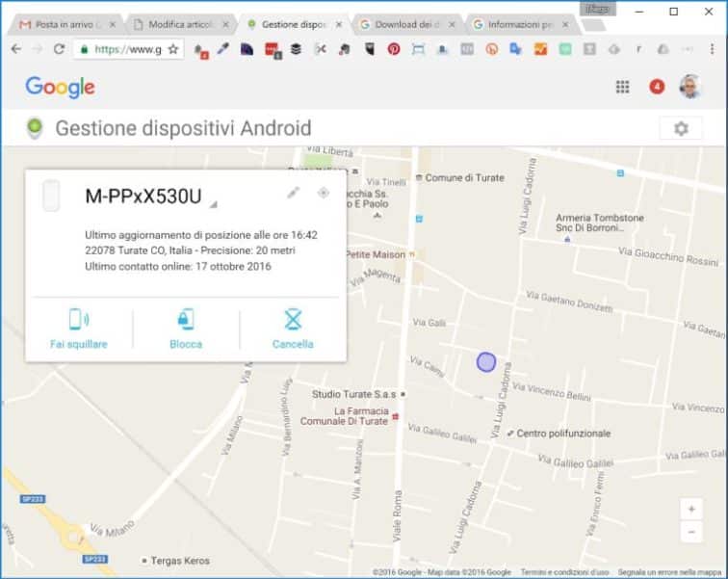
Task: Click the green Android Device Manager logo
Action: pos(35,128)
